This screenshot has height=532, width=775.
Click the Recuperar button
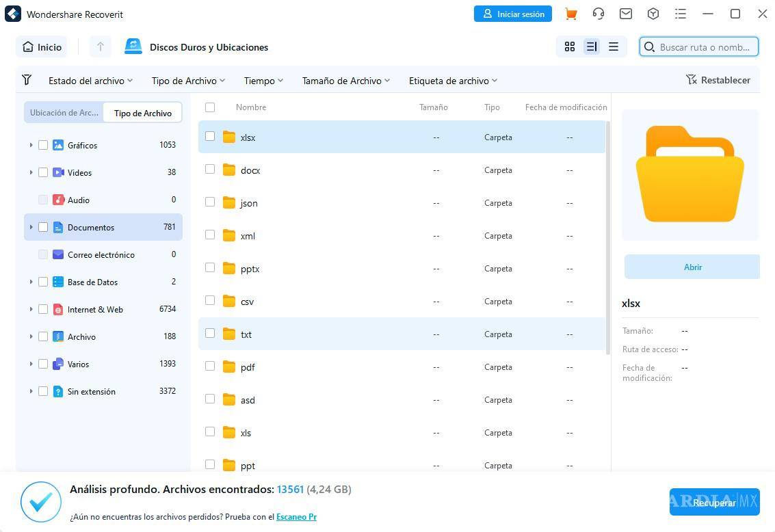(x=714, y=502)
